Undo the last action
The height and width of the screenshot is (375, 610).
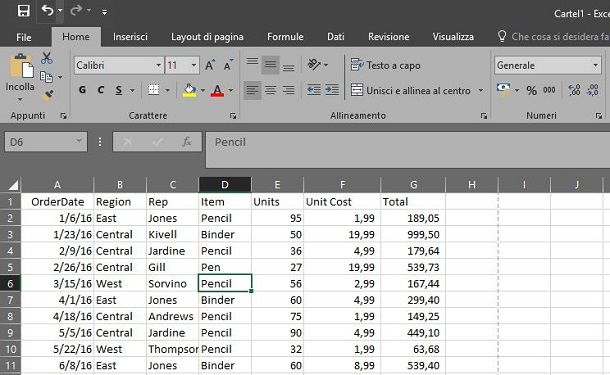pyautogui.click(x=47, y=11)
